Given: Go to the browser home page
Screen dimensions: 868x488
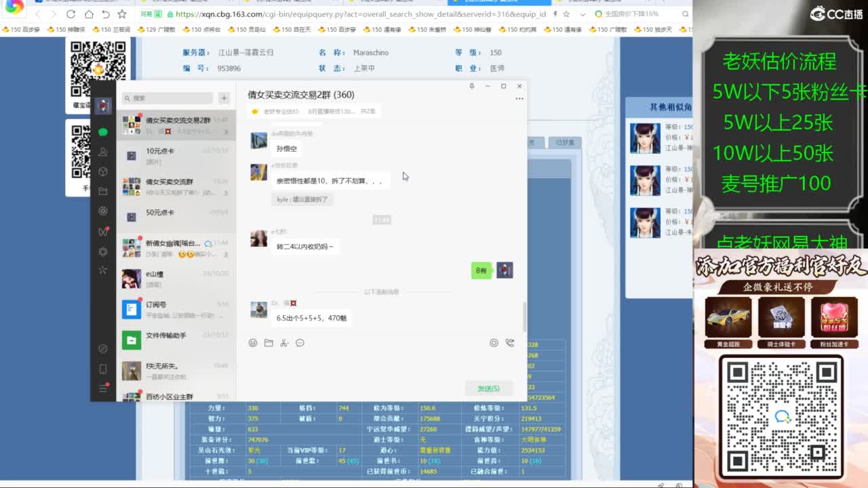Looking at the screenshot, I should click(89, 14).
